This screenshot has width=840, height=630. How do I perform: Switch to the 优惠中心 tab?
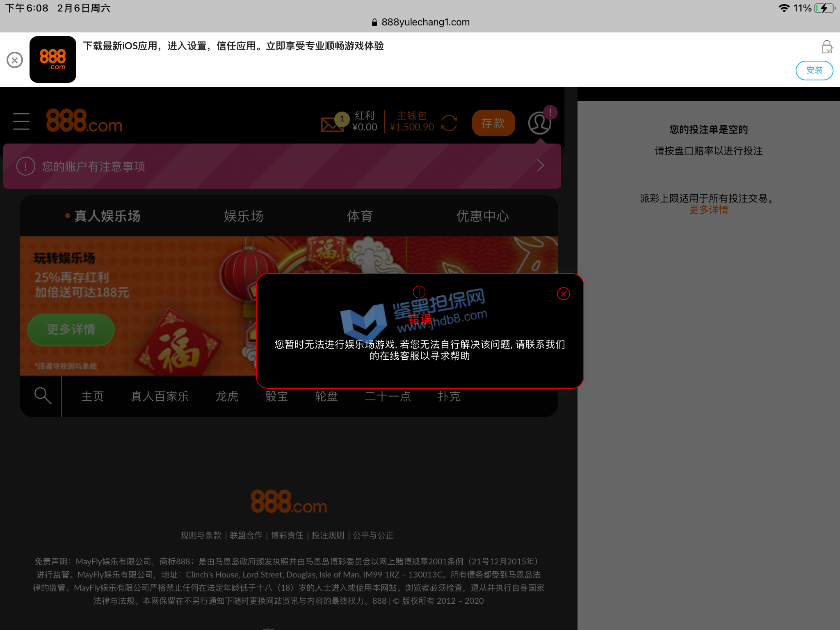click(483, 216)
